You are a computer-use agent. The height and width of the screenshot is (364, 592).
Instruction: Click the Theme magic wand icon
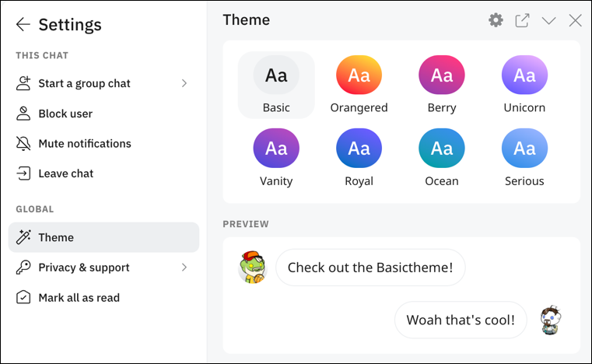[23, 237]
